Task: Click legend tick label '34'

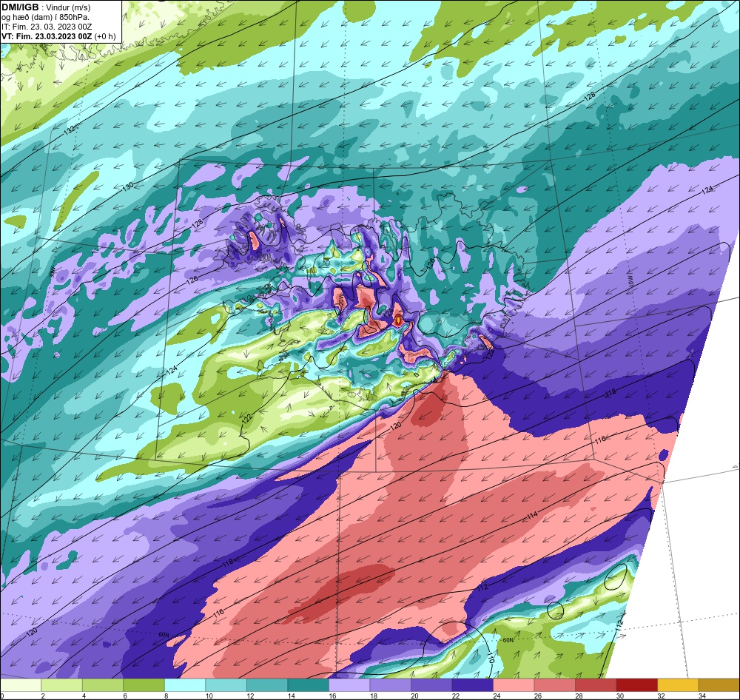Action: click(702, 696)
